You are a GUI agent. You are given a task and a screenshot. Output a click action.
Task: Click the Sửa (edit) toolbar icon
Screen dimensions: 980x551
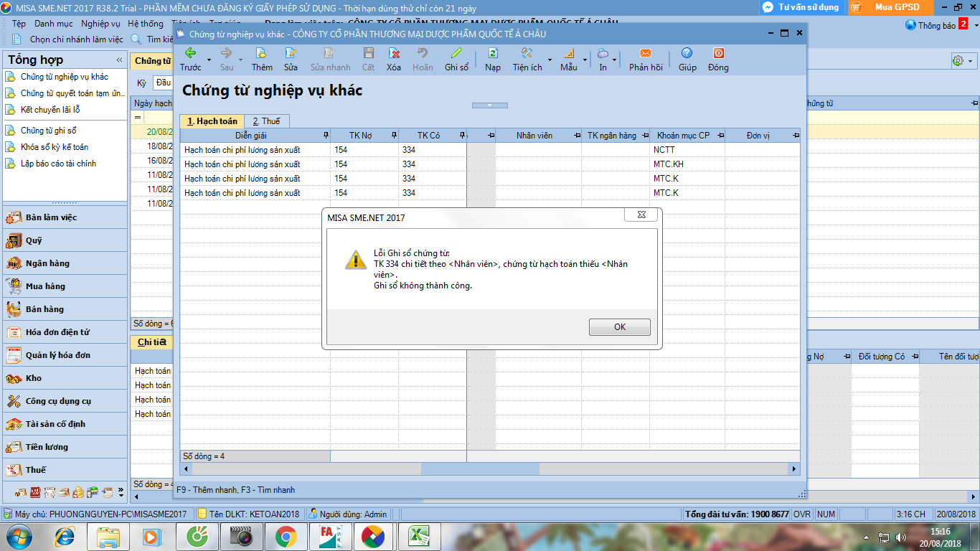pos(291,59)
